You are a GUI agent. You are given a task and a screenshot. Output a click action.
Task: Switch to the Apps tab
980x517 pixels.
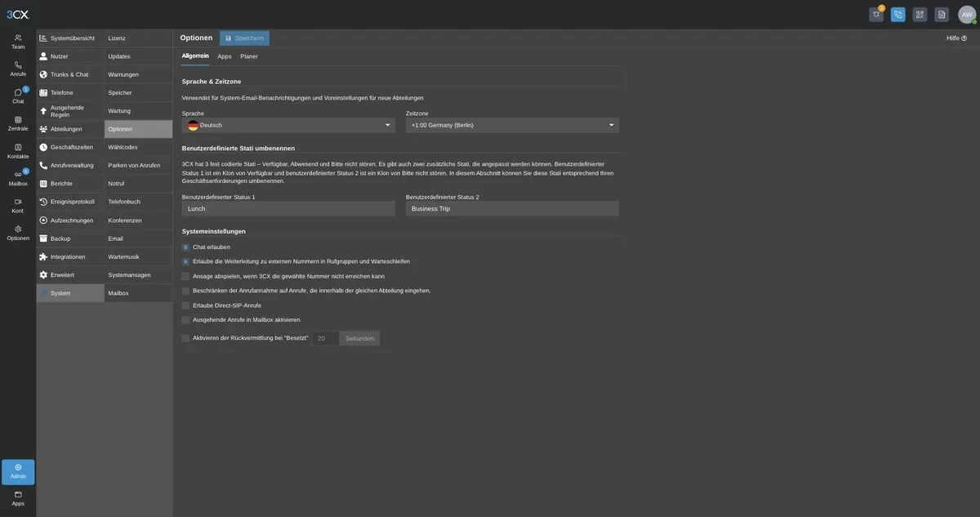pos(225,56)
